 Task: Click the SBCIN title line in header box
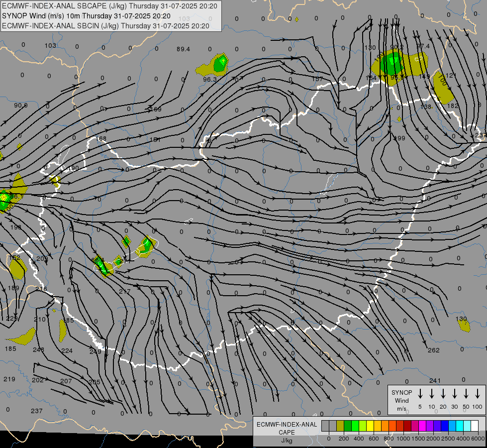point(106,26)
